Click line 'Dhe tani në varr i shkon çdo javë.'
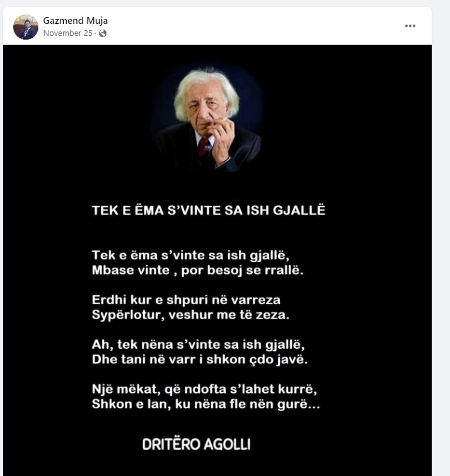This screenshot has width=450, height=476. point(200,360)
